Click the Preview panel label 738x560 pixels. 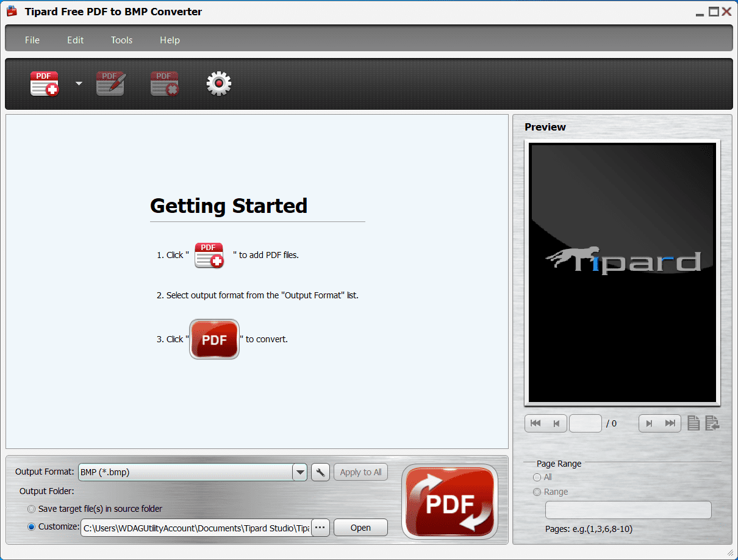coord(545,127)
